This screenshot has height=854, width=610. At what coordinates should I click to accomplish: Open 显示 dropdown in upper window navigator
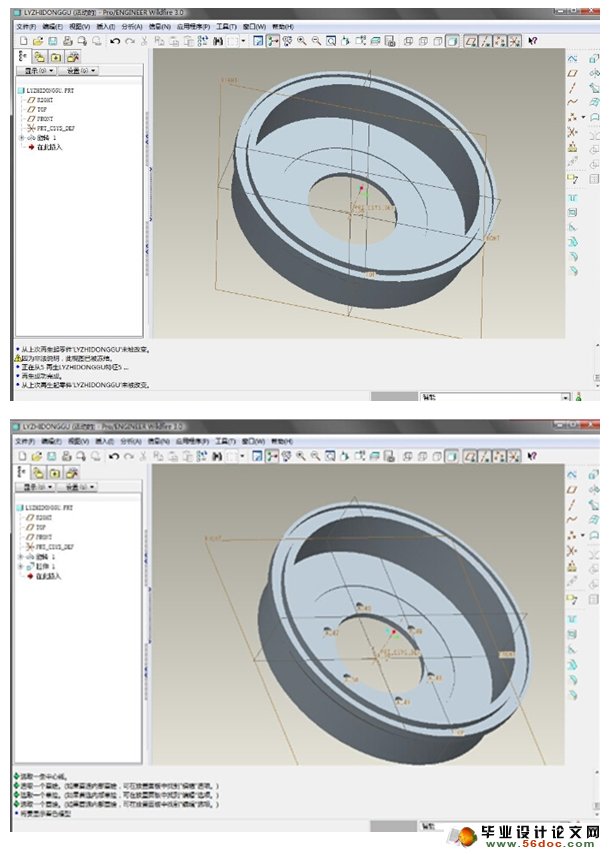coord(36,71)
